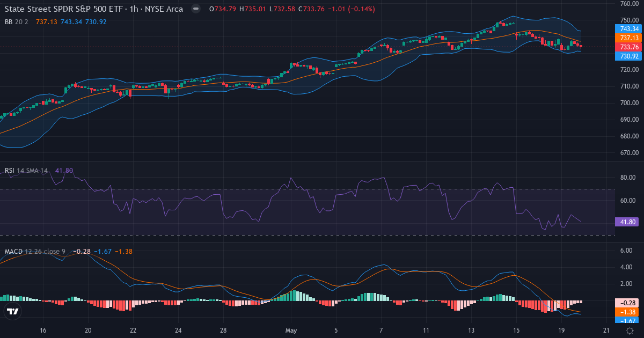Click the low price value L732.58
This screenshot has width=644, height=338.
283,9
